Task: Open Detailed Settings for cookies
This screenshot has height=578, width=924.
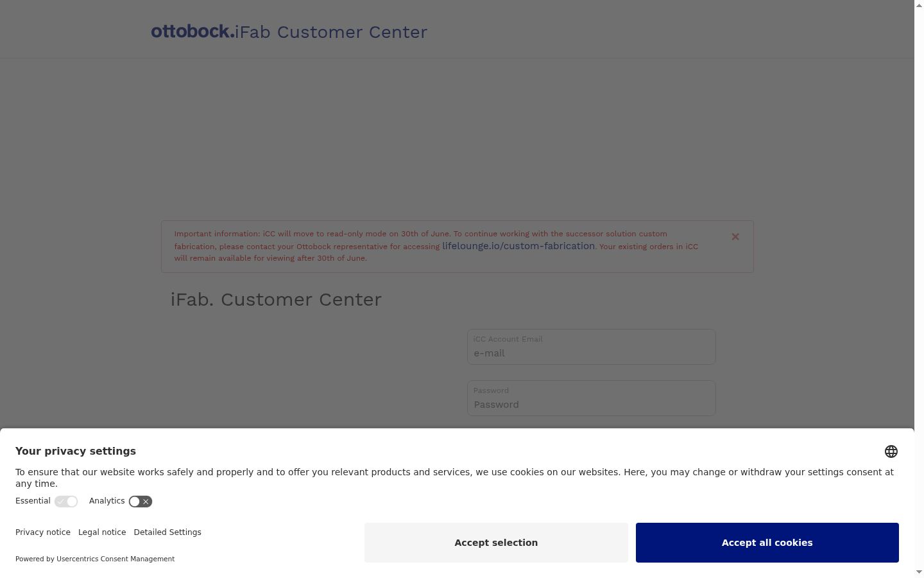Action: click(167, 532)
